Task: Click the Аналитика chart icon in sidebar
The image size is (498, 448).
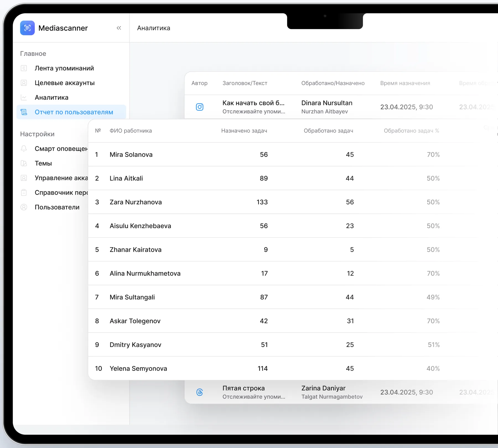Action: (24, 97)
